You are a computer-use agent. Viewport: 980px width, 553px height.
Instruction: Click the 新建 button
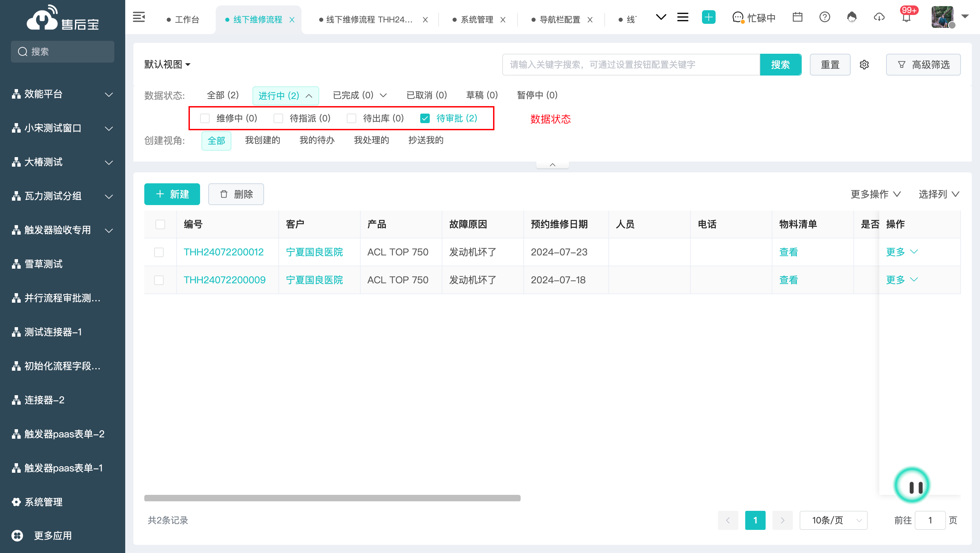[x=172, y=194]
